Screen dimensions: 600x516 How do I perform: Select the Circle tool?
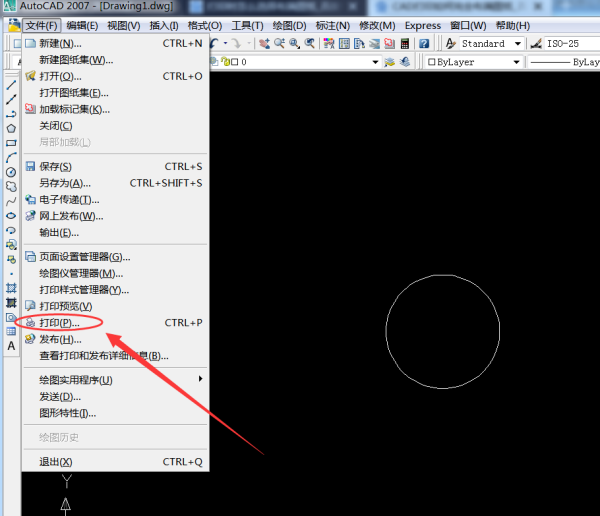(x=11, y=172)
